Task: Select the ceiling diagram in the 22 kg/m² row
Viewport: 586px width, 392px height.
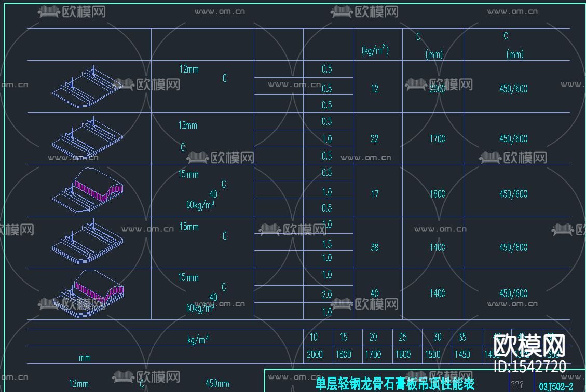Action: click(x=87, y=137)
